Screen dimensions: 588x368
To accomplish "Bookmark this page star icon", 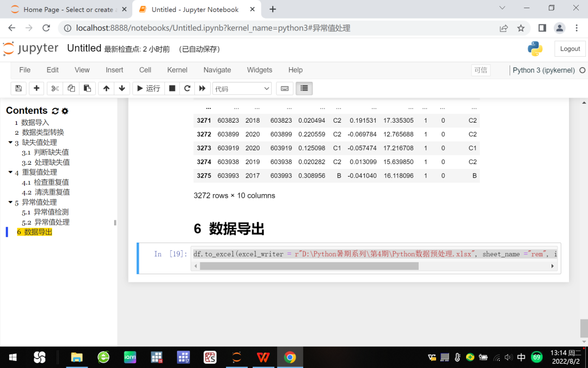I will [521, 28].
